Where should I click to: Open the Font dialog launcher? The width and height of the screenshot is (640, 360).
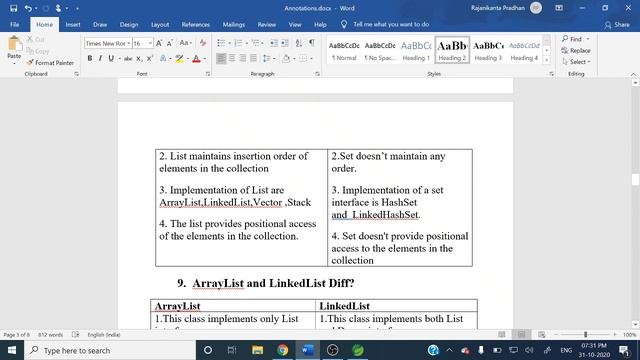(208, 74)
